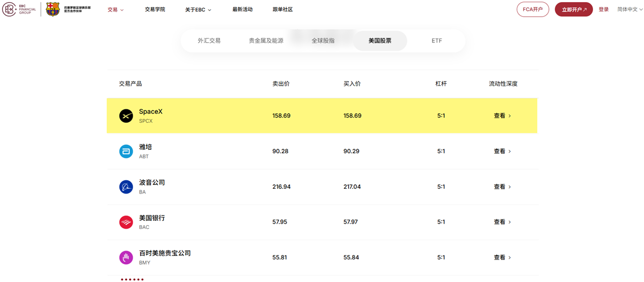Click the 雅培 product name
This screenshot has width=644, height=282.
tap(145, 147)
